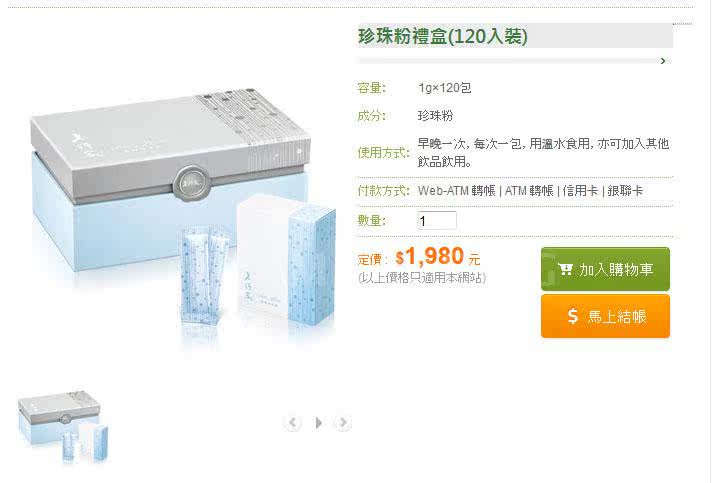This screenshot has width=714, height=483.
Task: Add the item via 加入購物車 button
Action: pos(605,269)
